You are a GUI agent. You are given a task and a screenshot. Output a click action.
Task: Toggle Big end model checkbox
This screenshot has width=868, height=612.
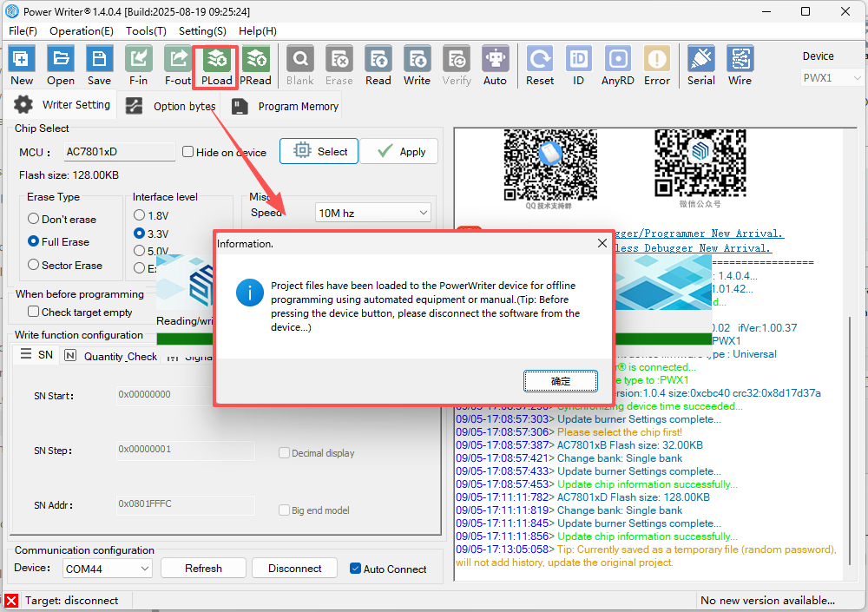[284, 510]
